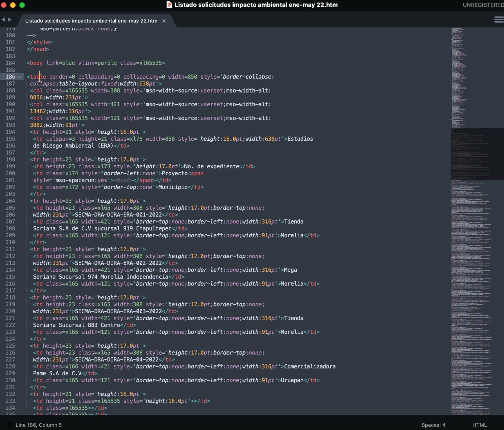Open the HTML syntax selector

tap(479, 425)
